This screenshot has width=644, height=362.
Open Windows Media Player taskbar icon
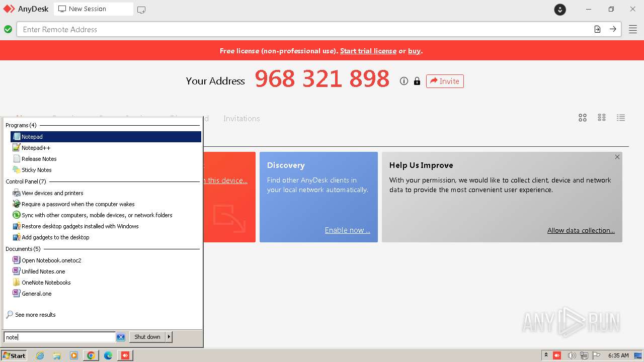[74, 355]
